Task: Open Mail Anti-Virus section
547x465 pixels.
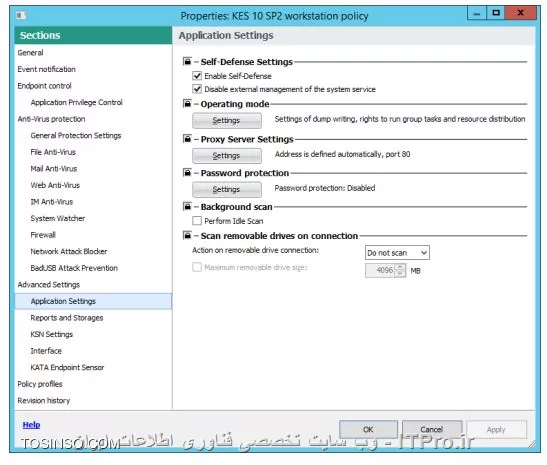Action: point(93,168)
